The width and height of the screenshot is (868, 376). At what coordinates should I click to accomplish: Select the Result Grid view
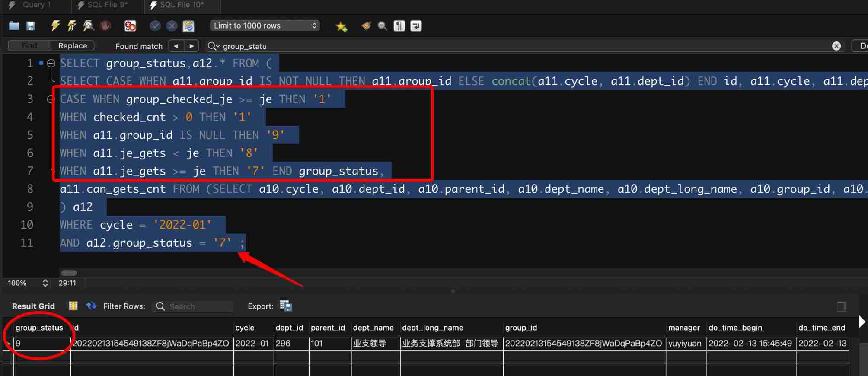tap(33, 306)
